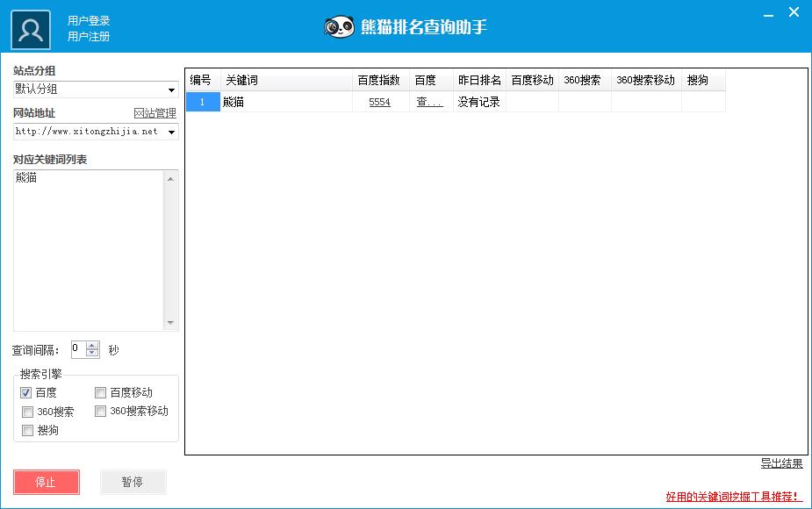Enable the 百度移动 checkbox
Viewport: 812px width, 509px height.
(x=100, y=392)
